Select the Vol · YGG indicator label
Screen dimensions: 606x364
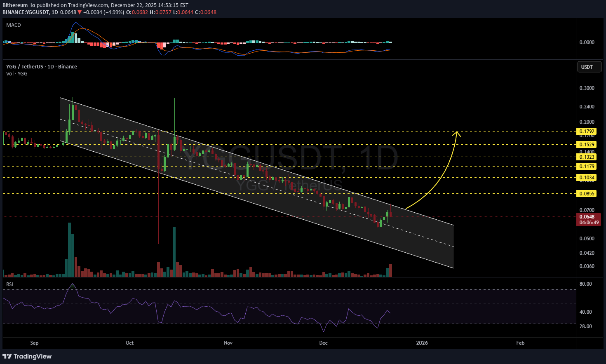point(17,73)
